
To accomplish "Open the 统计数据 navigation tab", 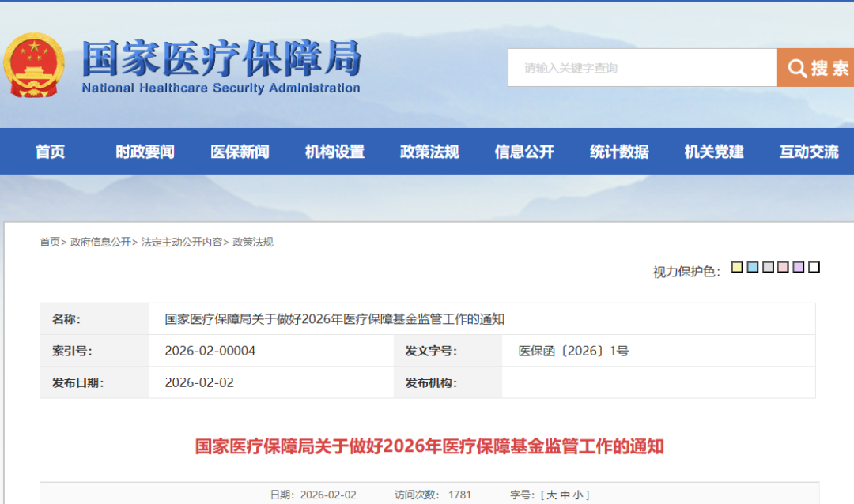I will point(619,152).
